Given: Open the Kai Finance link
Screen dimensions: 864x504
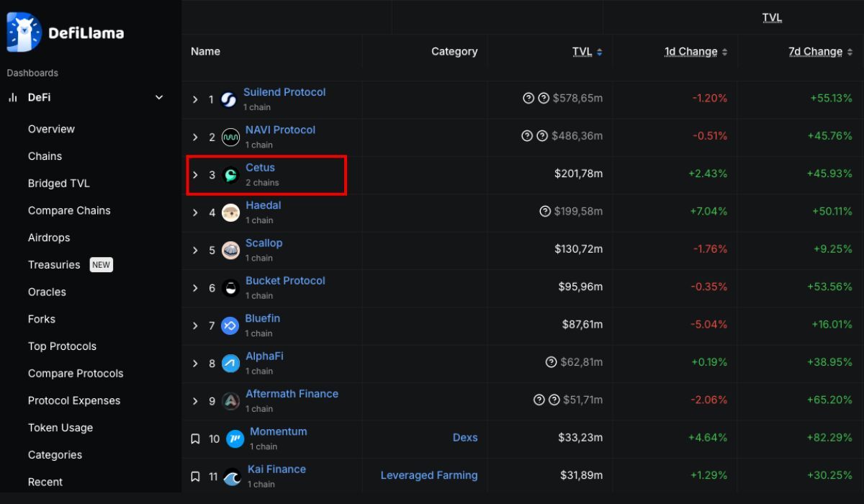Looking at the screenshot, I should coord(276,469).
